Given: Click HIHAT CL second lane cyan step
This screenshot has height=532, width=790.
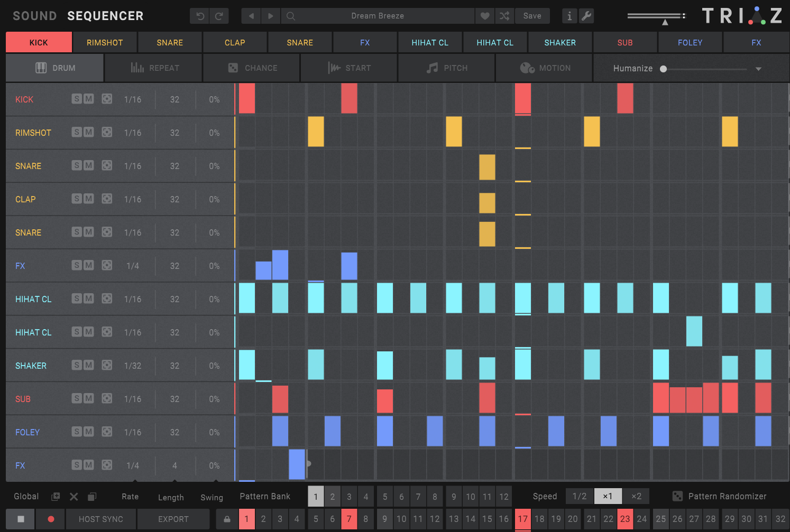Looking at the screenshot, I should pyautogui.click(x=694, y=331).
